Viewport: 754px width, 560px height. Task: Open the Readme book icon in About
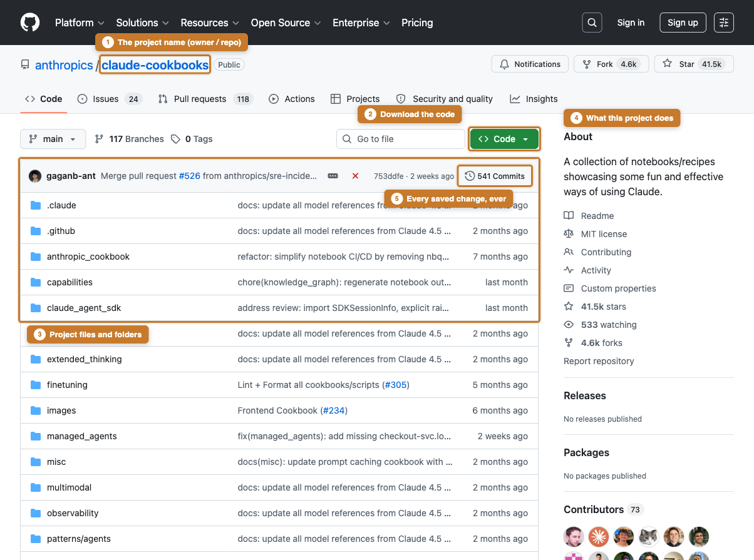pyautogui.click(x=570, y=215)
